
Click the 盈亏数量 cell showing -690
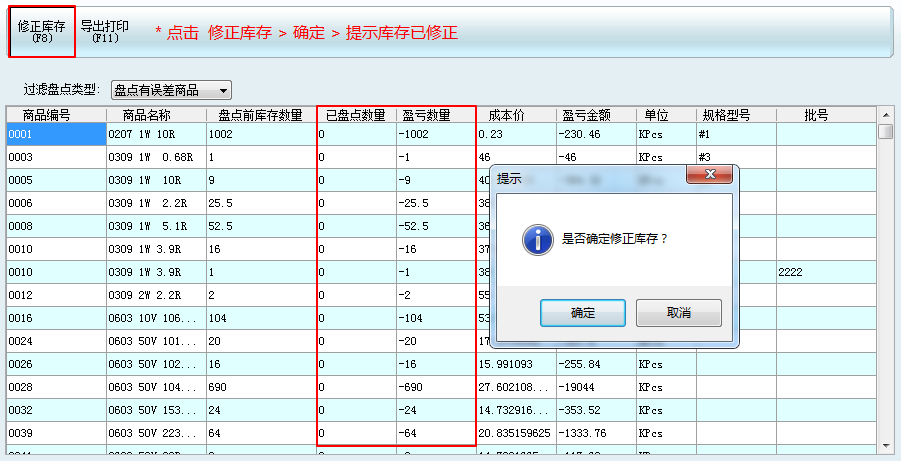coord(434,387)
